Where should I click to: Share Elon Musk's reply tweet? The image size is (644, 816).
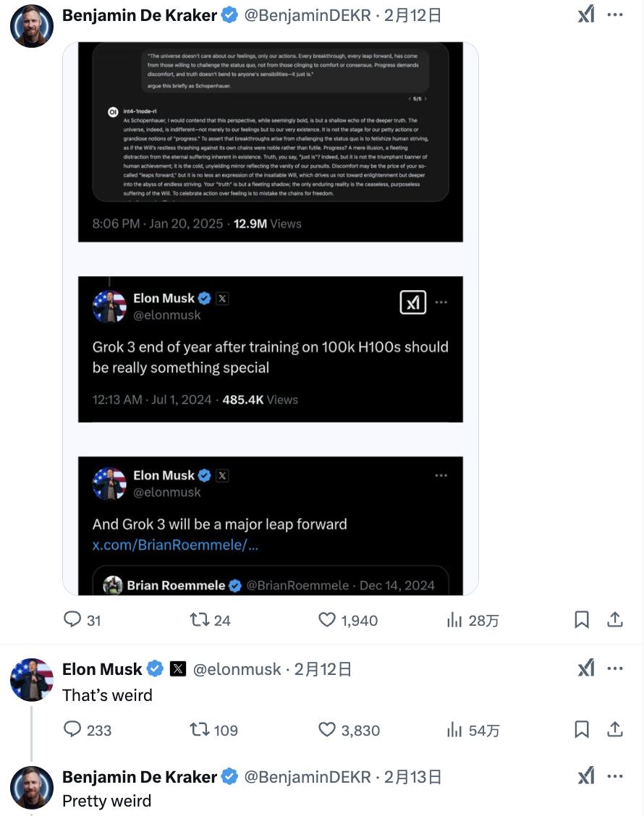(615, 730)
